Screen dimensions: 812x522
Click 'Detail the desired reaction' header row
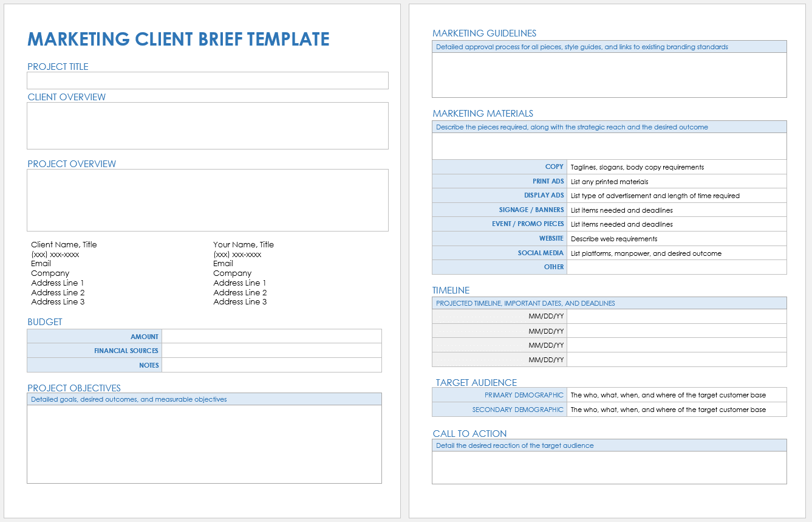[609, 445]
